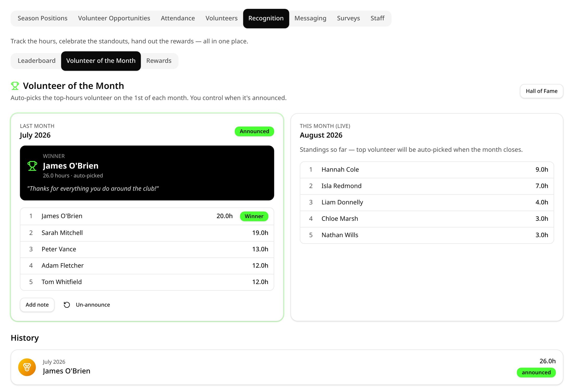574x392 pixels.
Task: Switch to the Surveys tab
Action: [348, 18]
